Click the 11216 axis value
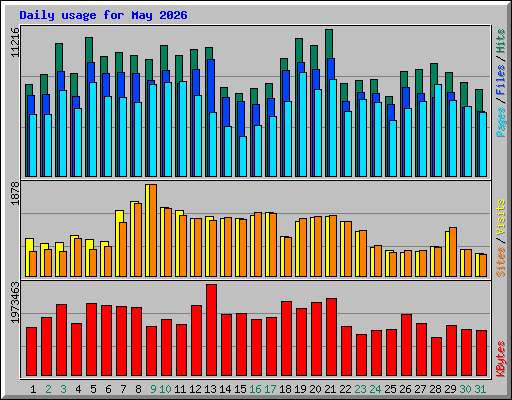Screen dimensions: 512x400 (15, 42)
